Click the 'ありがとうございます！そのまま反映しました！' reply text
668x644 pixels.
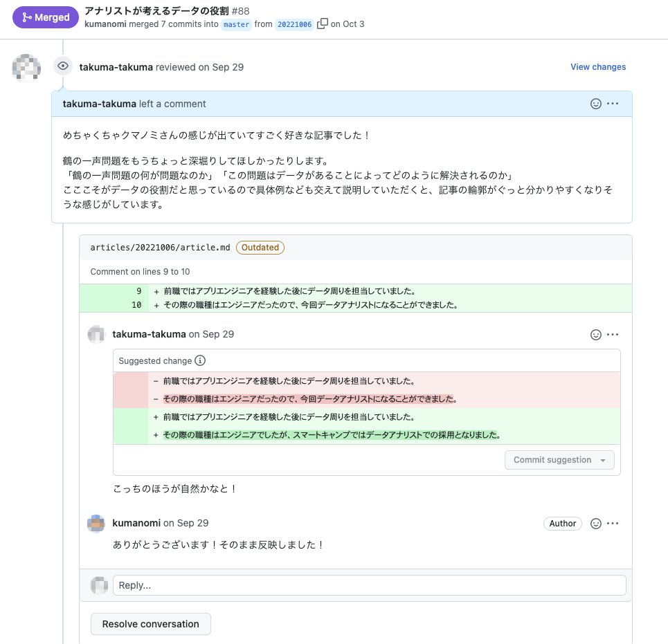click(219, 545)
